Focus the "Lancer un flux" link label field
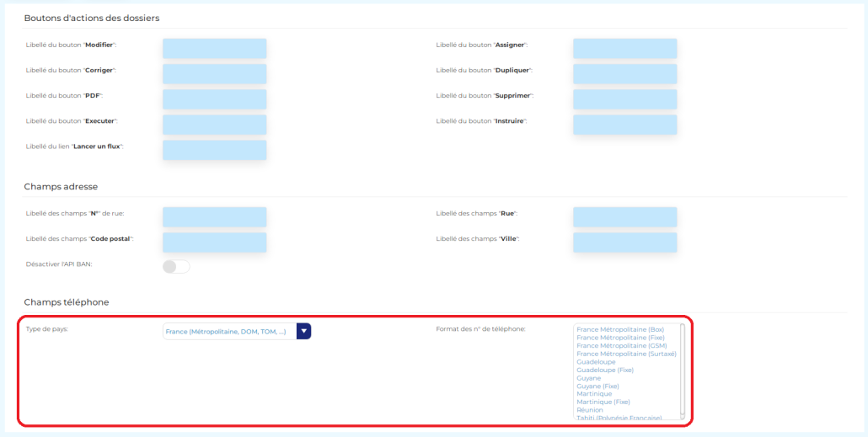This screenshot has height=437, width=868. coord(214,150)
